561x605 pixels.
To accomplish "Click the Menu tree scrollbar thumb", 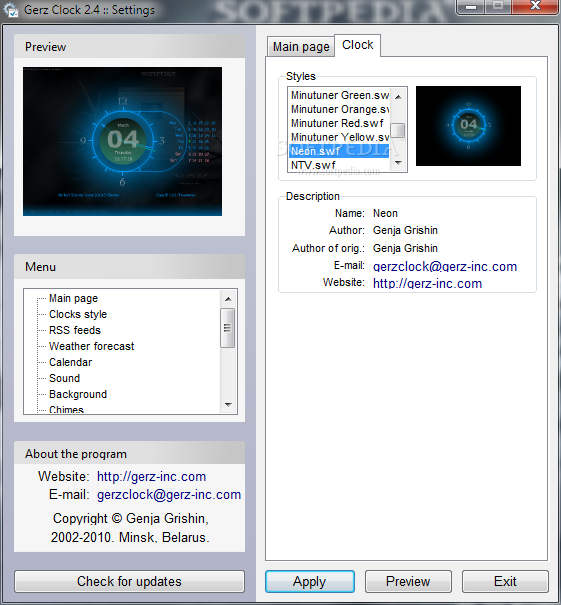I will point(228,328).
